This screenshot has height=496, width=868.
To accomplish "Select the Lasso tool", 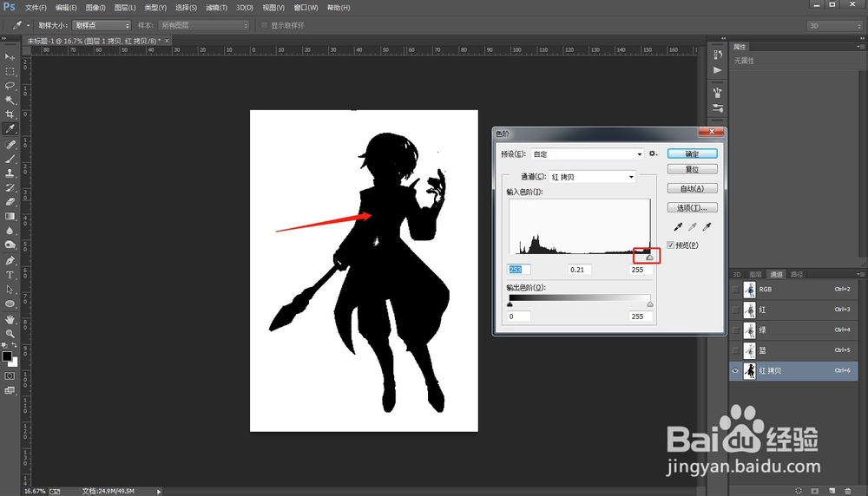I will (10, 86).
